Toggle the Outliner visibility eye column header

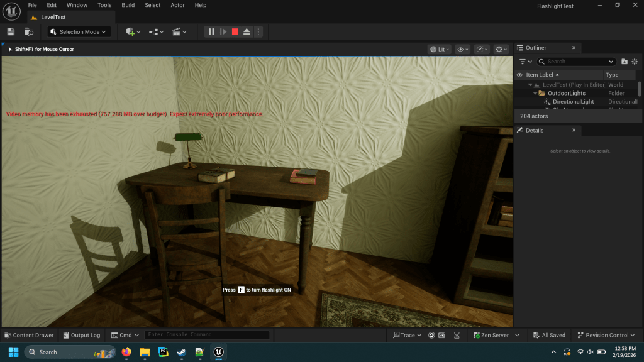pyautogui.click(x=519, y=75)
